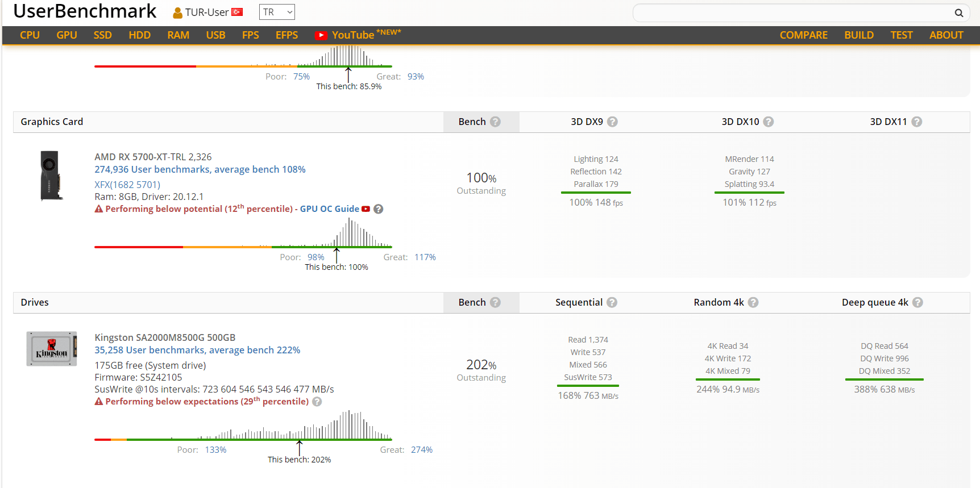Click the Turkish flag icon
This screenshot has width=980, height=488.
pos(237,12)
